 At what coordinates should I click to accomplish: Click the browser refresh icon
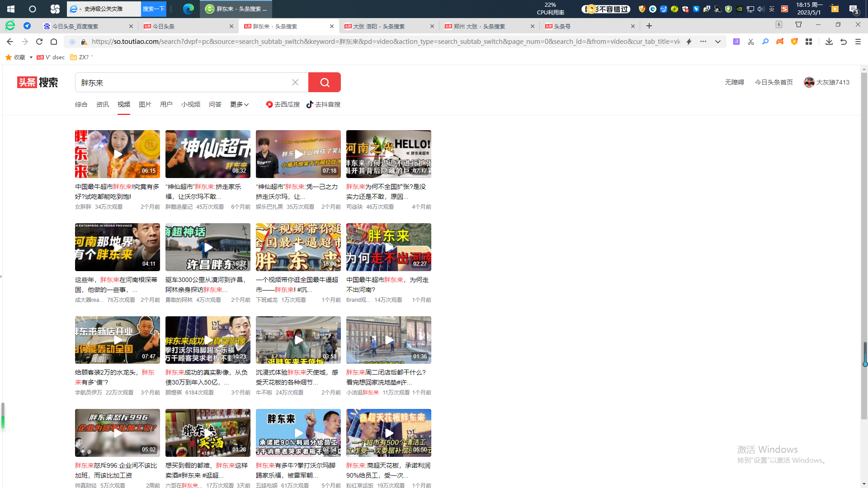[39, 42]
